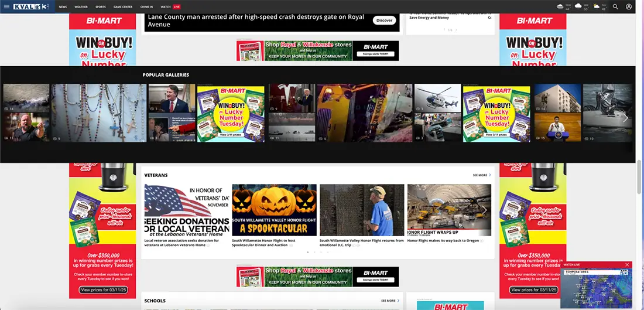644x310 pixels.
Task: Click upper Shop Royal & Willakenzie banner ad
Action: point(317,50)
